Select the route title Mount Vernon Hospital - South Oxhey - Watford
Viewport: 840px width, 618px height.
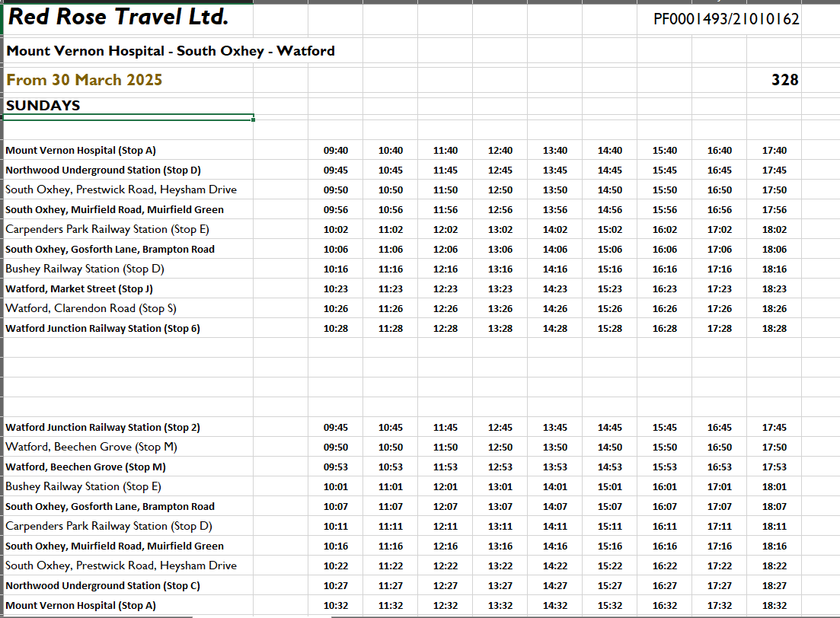[x=171, y=51]
